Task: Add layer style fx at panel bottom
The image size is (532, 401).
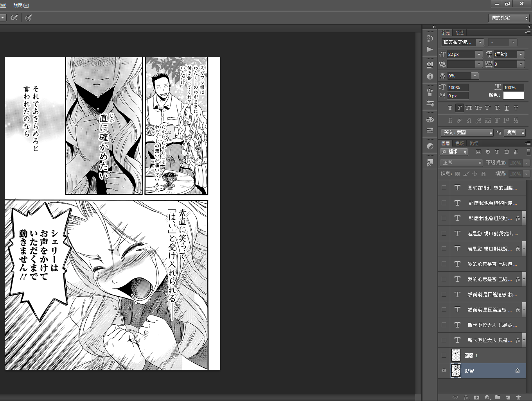Action: pos(466,397)
